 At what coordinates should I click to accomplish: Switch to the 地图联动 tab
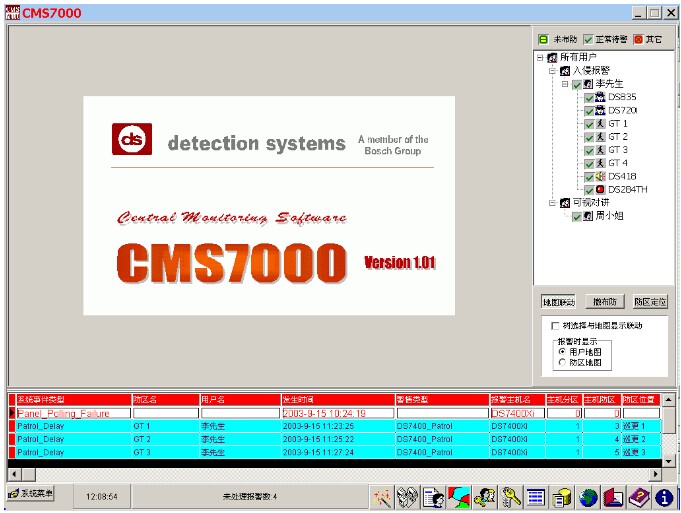tap(559, 302)
